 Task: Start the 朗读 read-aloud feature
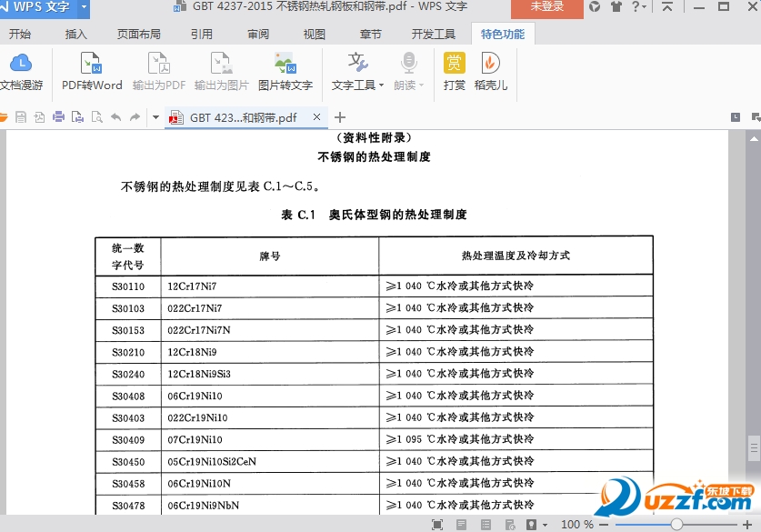click(x=408, y=72)
